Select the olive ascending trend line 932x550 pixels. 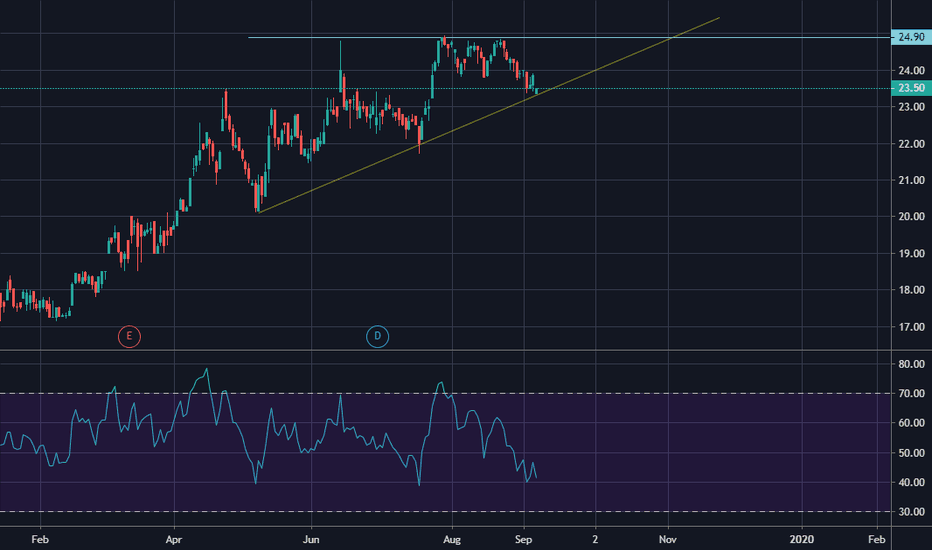pyautogui.click(x=489, y=115)
